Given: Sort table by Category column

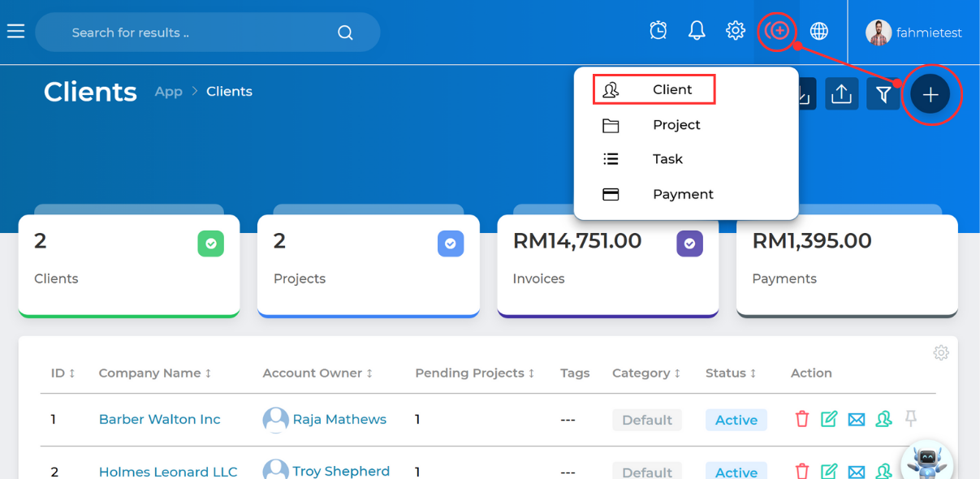Looking at the screenshot, I should pyautogui.click(x=646, y=373).
